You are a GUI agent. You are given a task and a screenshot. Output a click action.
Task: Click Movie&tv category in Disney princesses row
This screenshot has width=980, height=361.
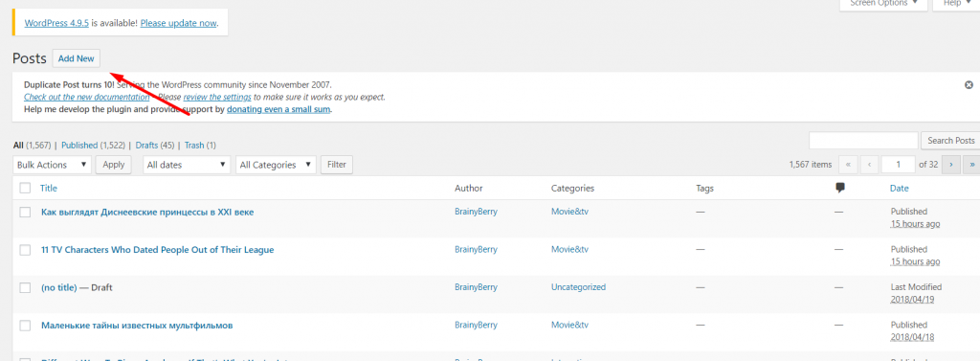570,212
